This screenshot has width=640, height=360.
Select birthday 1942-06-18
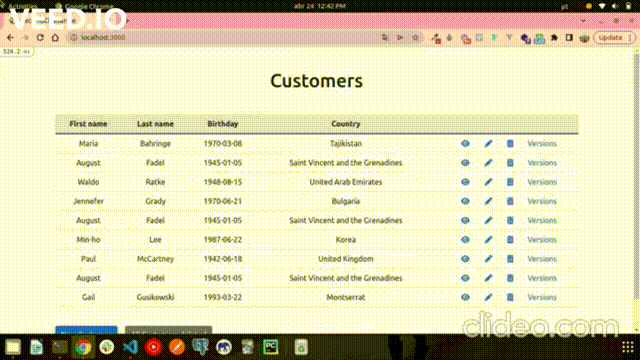[x=222, y=259]
